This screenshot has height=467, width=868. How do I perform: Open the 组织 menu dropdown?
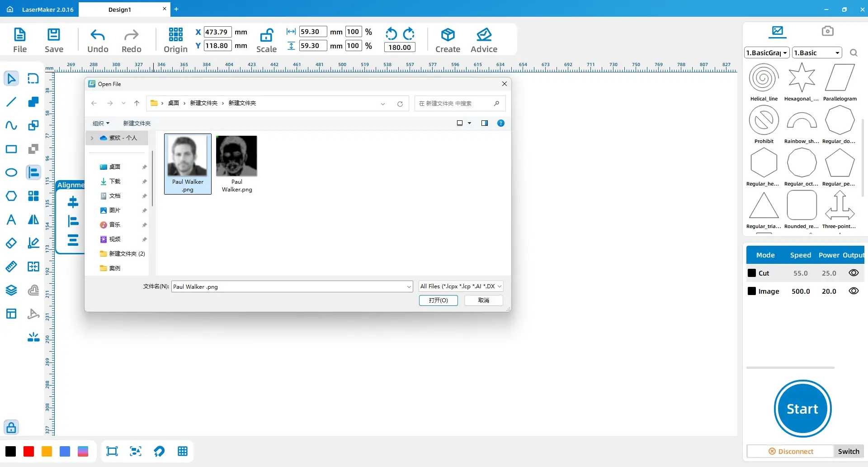(101, 123)
